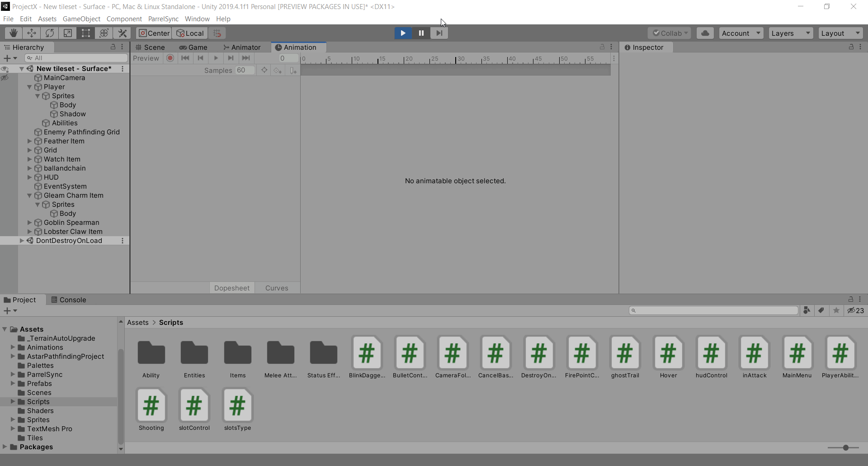Select the Transform tool
Screen dimensions: 868x466
point(104,33)
